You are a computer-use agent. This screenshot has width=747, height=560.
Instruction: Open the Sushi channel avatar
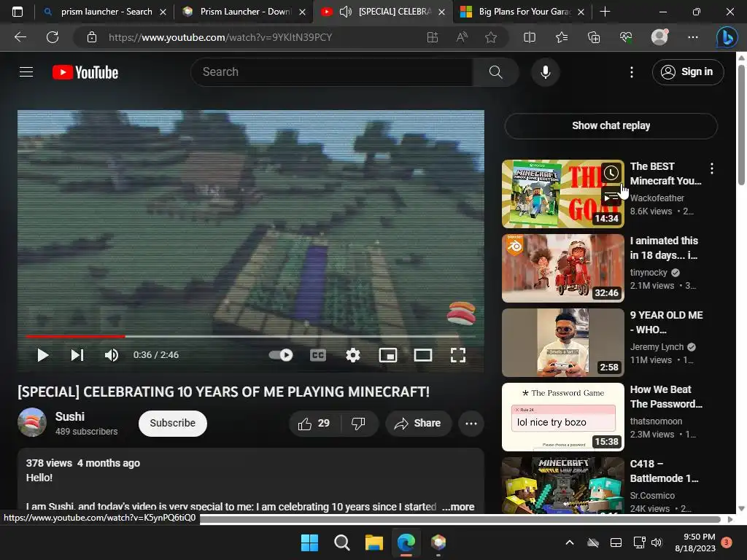[x=32, y=422]
